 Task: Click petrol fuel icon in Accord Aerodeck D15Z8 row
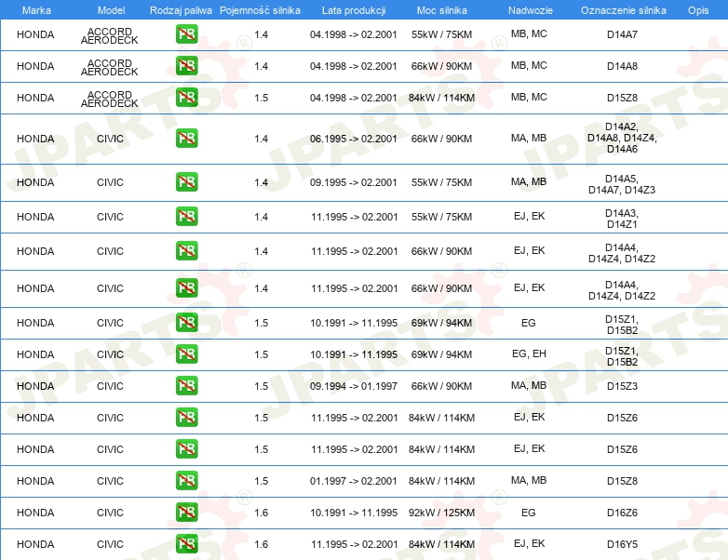pyautogui.click(x=186, y=98)
